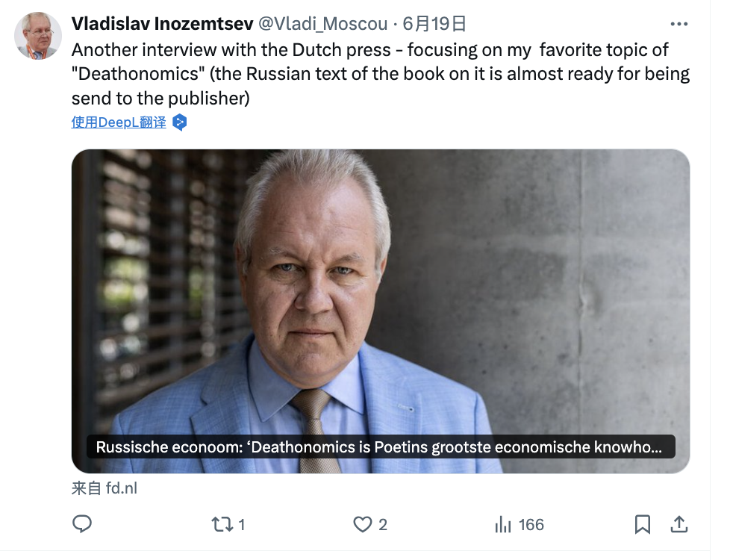Open the @Vladi_Moscou handle link
This screenshot has width=730, height=560.
pyautogui.click(x=324, y=24)
